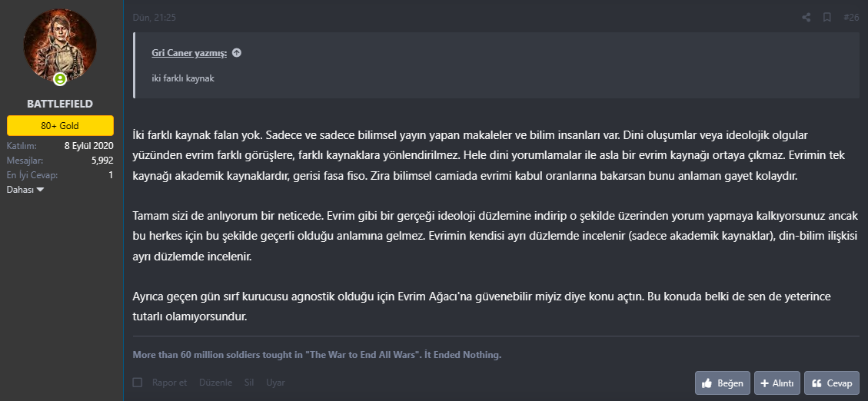
Task: Expand the Dahası user details
Action: pos(25,189)
